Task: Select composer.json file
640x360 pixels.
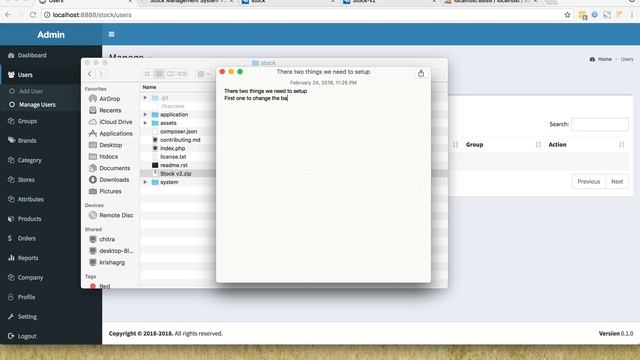Action: pos(178,131)
